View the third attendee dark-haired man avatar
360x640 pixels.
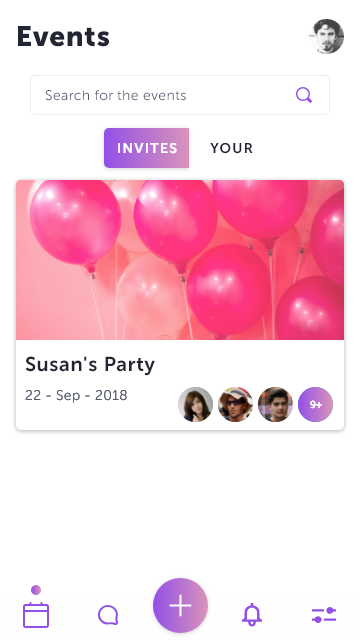276,404
